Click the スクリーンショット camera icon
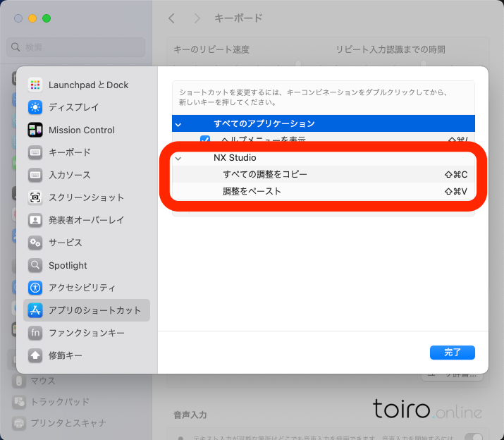Screen dimensions: 504x440 pos(35,197)
